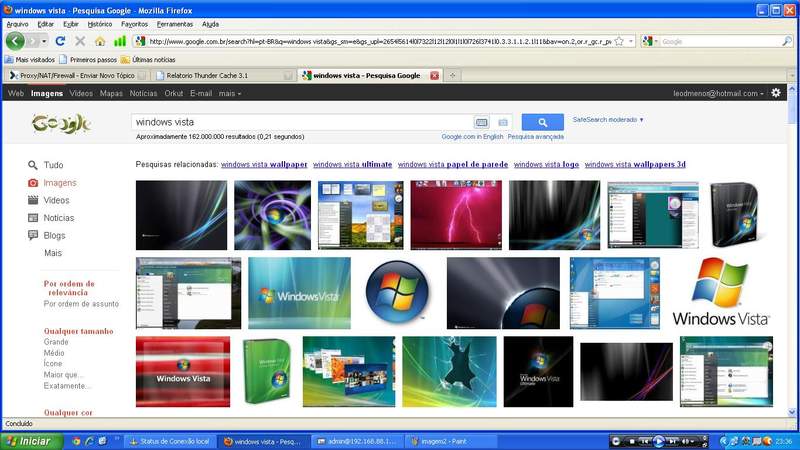Open the search engine selector dropdown
Screen dimensions: 800x450
(650, 41)
